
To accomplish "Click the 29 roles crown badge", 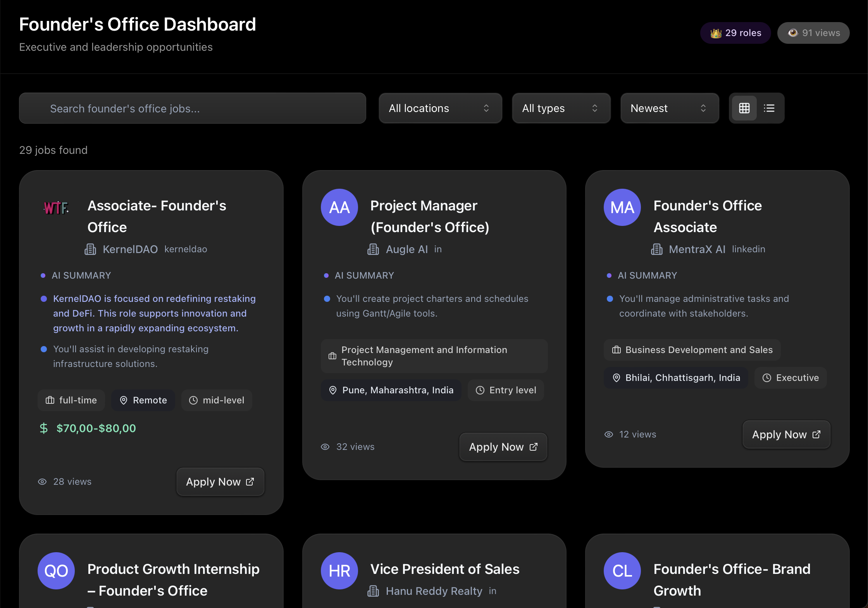I will (x=735, y=33).
